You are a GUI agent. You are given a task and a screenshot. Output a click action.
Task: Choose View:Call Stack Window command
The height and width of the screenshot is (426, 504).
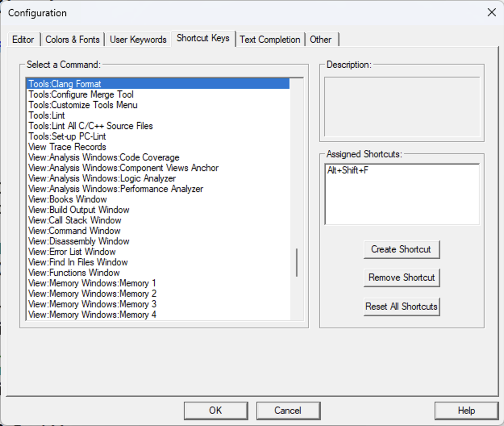[x=75, y=220]
